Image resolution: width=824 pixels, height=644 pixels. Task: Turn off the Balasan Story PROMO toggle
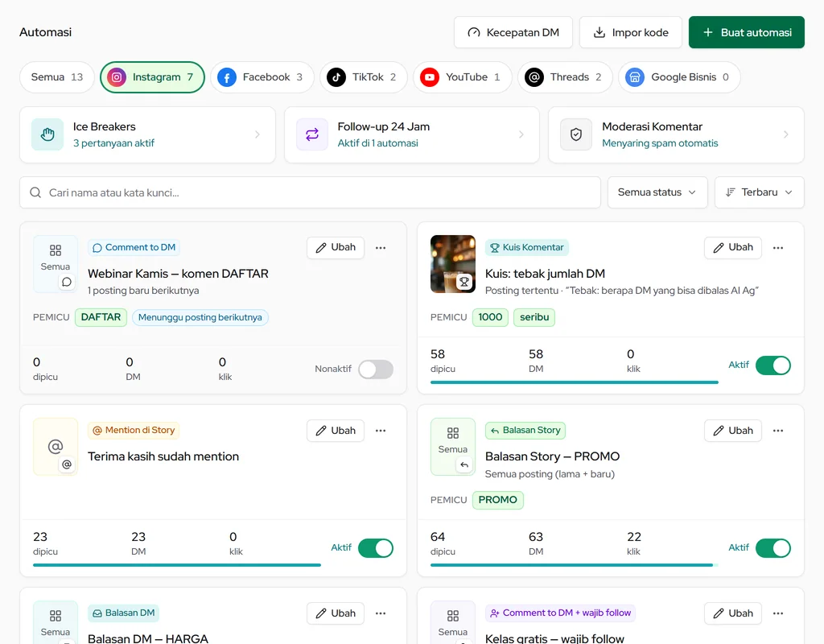(x=773, y=548)
